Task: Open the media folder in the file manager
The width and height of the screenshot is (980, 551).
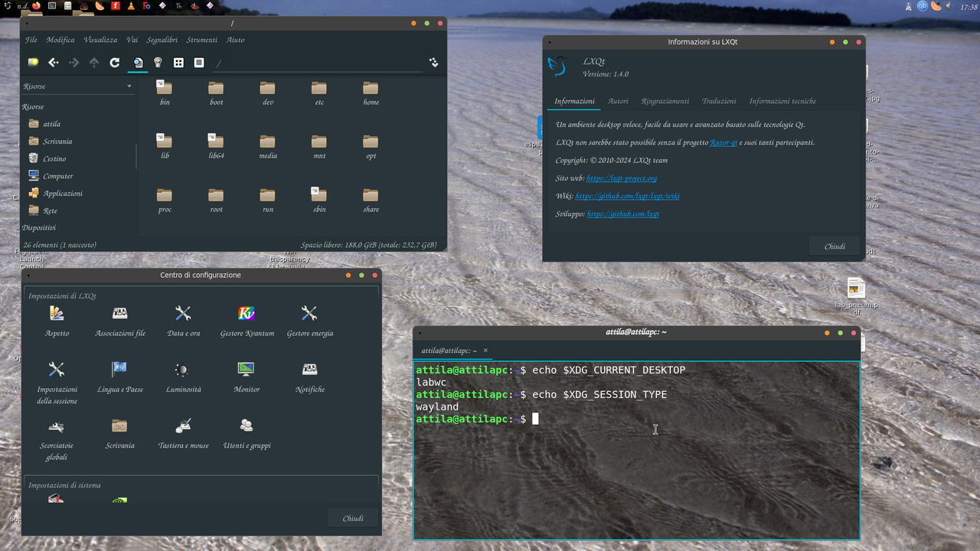Action: [267, 147]
